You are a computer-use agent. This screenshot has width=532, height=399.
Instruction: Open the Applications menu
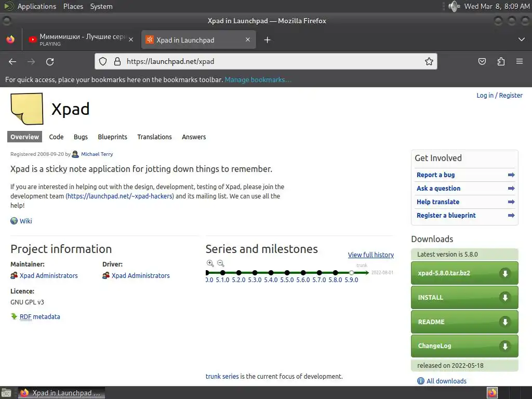pos(37,6)
